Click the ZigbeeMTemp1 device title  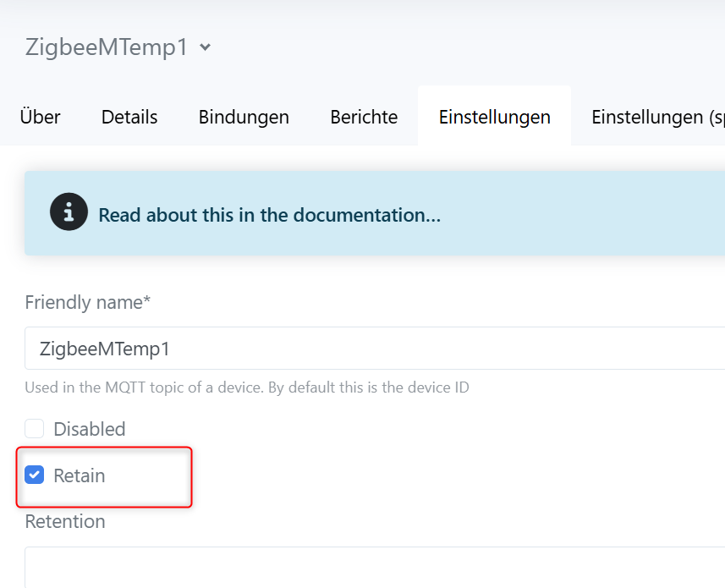click(x=106, y=47)
